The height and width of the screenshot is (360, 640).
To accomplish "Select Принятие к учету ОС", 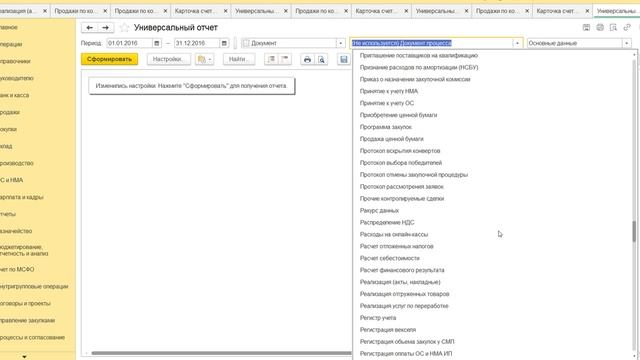I will pyautogui.click(x=387, y=103).
